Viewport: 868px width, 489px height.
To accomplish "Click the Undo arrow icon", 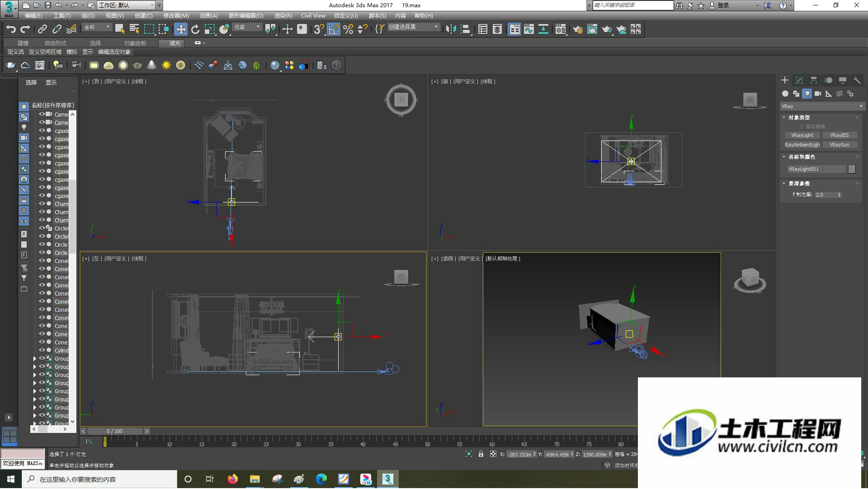I will (11, 29).
